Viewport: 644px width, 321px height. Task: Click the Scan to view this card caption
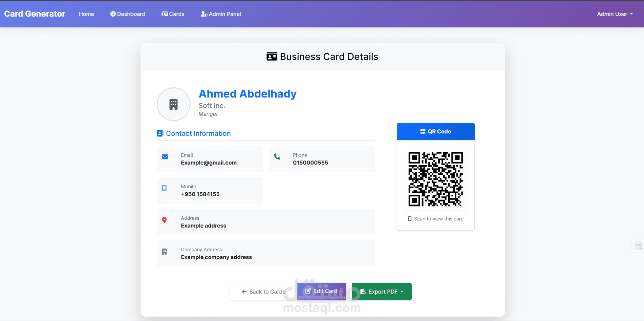438,219
